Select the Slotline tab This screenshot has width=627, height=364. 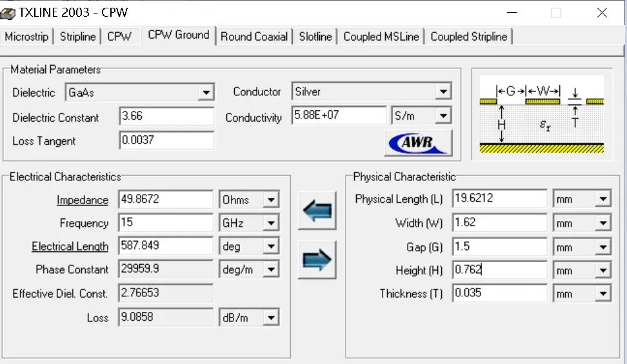[x=315, y=37]
